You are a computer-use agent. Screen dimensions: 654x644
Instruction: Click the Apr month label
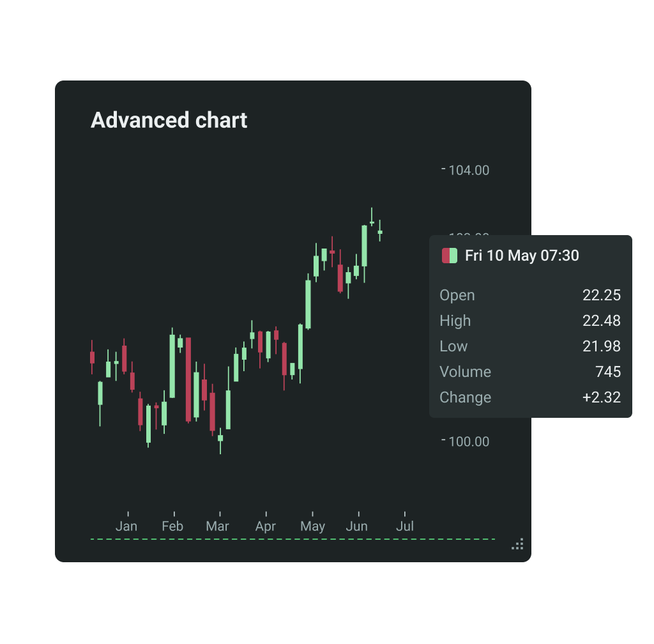click(265, 526)
